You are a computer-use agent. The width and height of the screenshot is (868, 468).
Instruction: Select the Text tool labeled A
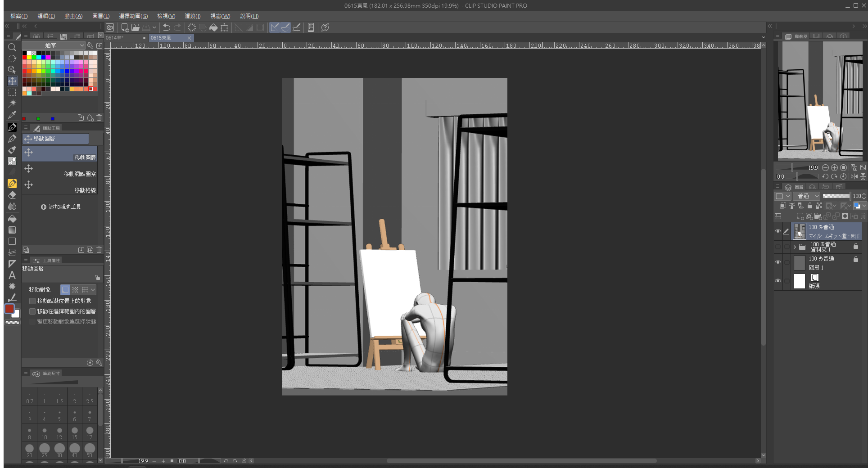click(x=12, y=275)
